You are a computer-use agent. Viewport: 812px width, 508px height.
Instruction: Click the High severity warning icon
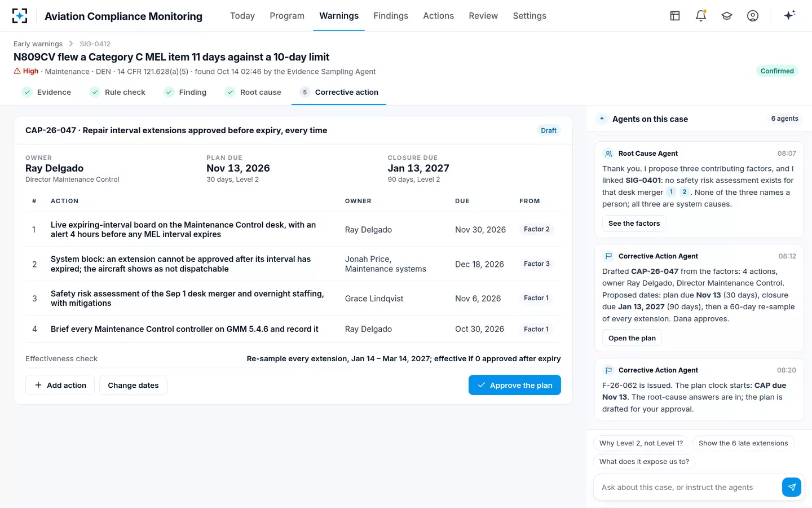[x=17, y=71]
